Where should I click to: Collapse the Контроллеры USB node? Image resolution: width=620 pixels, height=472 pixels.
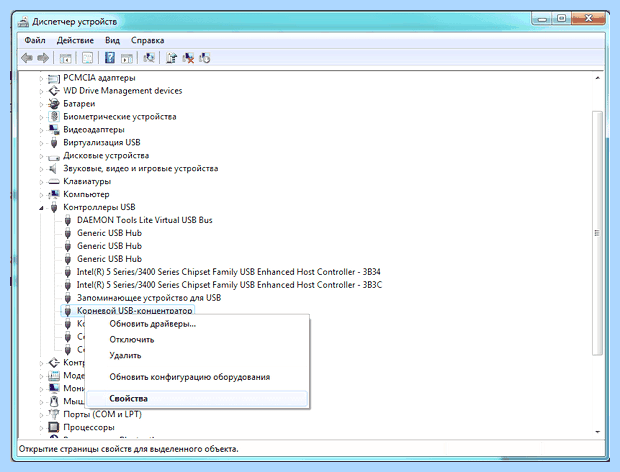click(x=41, y=208)
